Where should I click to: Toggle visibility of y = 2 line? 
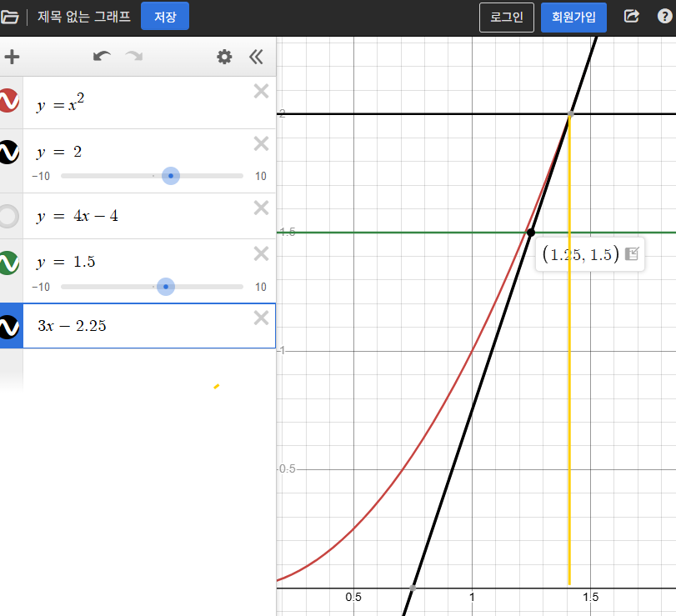(x=8, y=153)
